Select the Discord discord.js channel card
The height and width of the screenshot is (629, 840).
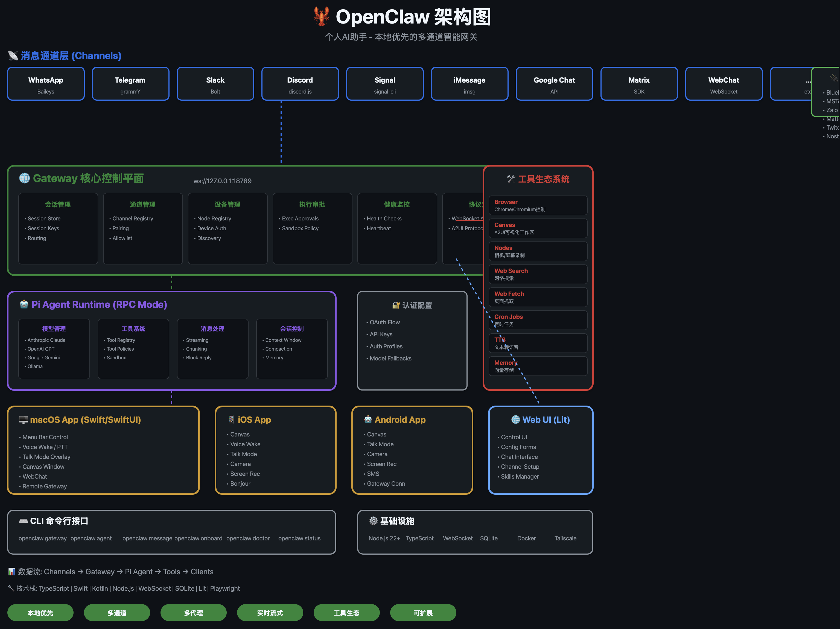(300, 84)
